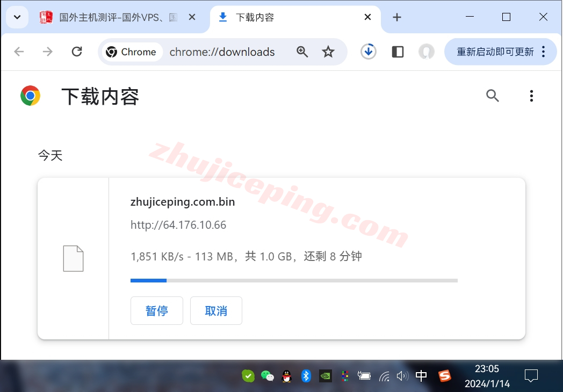The image size is (563, 392).
Task: Click the 今天 date heading
Action: tap(50, 155)
